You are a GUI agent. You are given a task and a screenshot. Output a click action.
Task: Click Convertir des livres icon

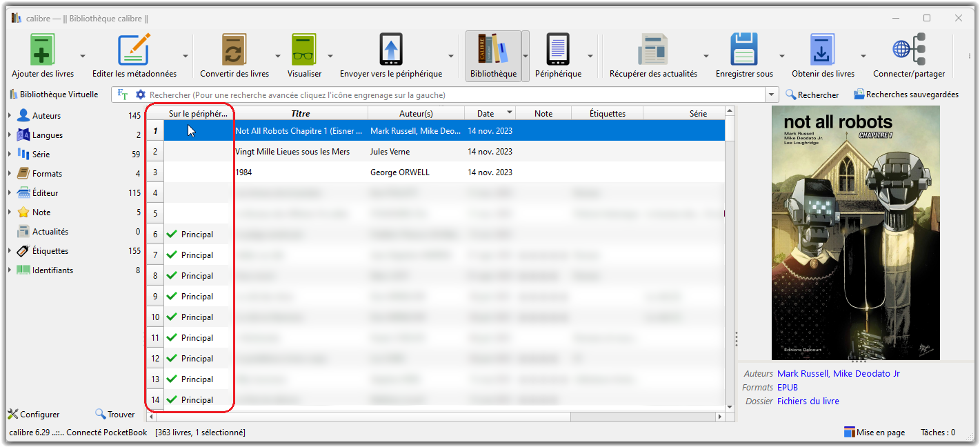click(x=234, y=51)
